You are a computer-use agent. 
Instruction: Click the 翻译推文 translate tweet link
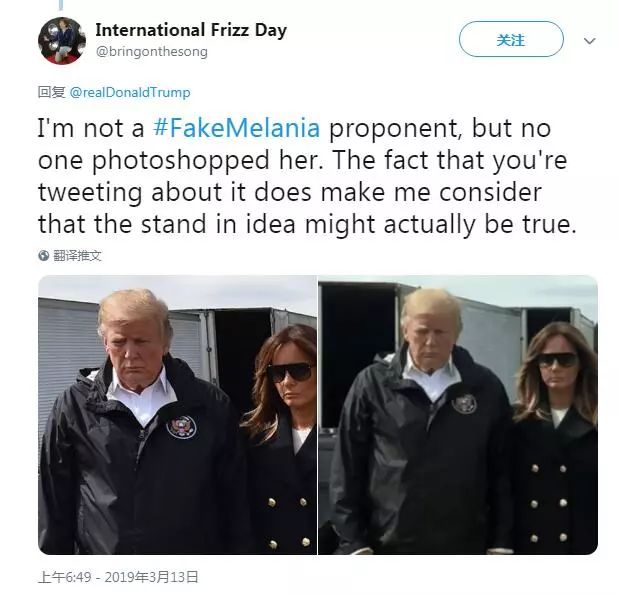[77, 256]
